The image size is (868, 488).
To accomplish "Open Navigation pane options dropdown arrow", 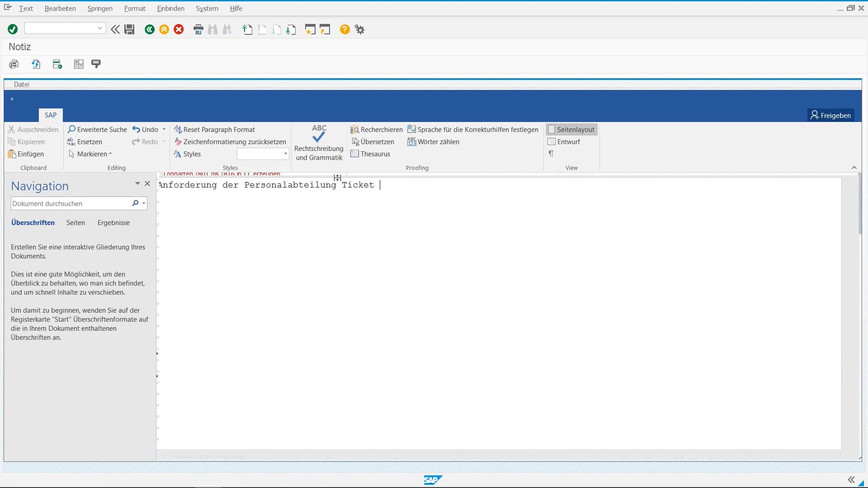I will pos(137,183).
